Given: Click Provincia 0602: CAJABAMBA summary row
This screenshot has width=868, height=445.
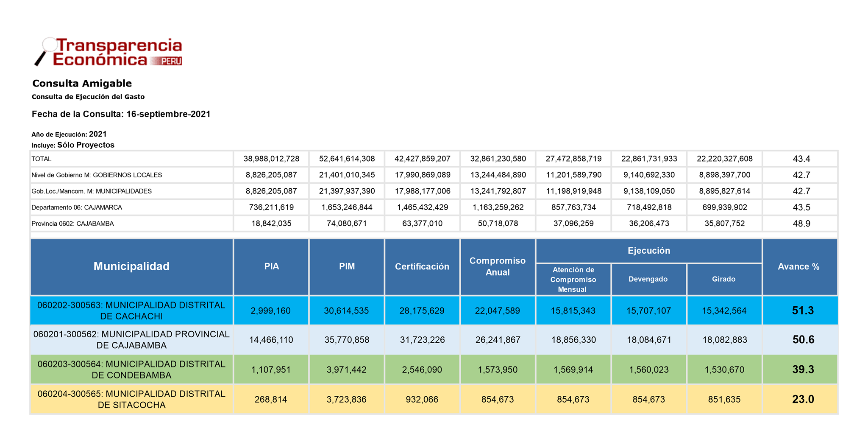Looking at the screenshot, I should 72,224.
